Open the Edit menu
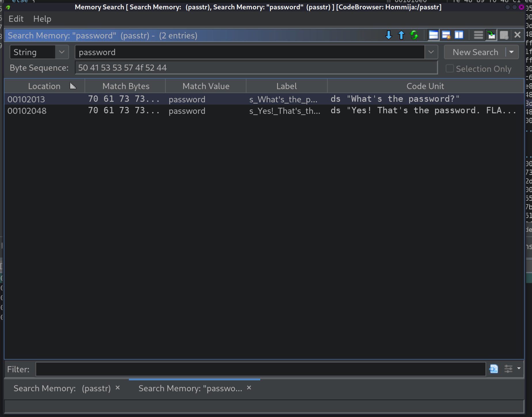The height and width of the screenshot is (417, 532). (16, 19)
